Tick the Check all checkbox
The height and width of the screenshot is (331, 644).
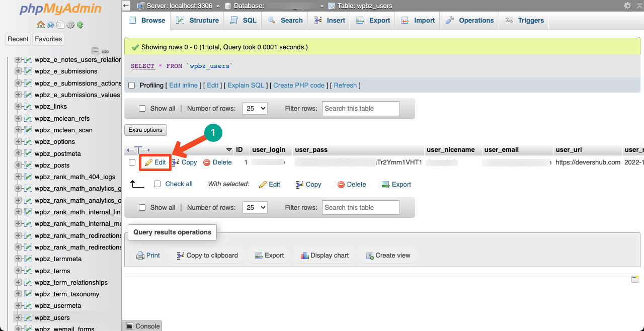tap(157, 184)
